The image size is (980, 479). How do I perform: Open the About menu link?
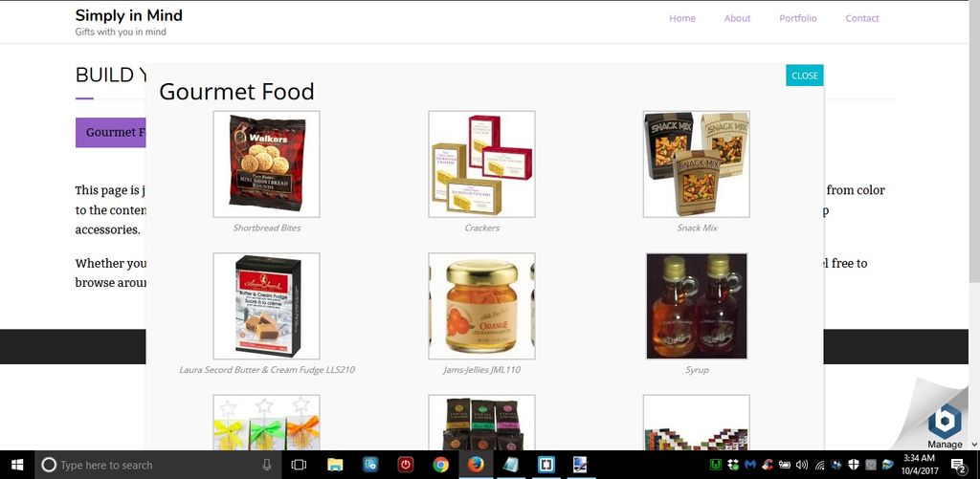coord(738,18)
